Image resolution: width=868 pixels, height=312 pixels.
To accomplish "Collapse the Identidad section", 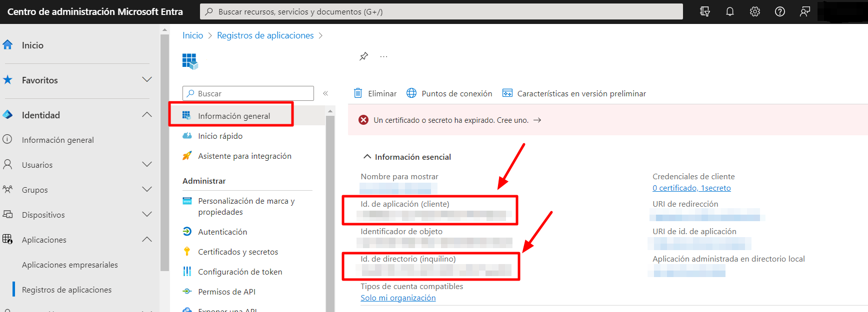I will pyautogui.click(x=146, y=115).
